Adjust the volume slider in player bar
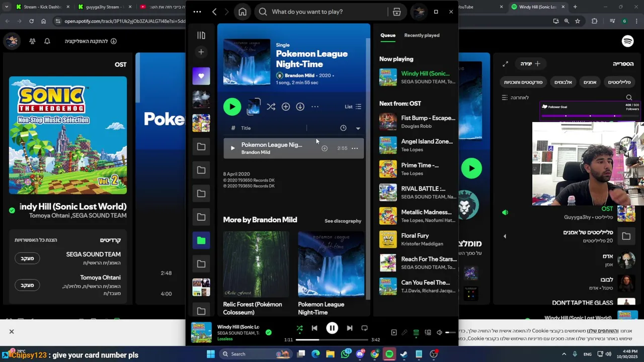The width and height of the screenshot is (644, 362). coord(450,332)
